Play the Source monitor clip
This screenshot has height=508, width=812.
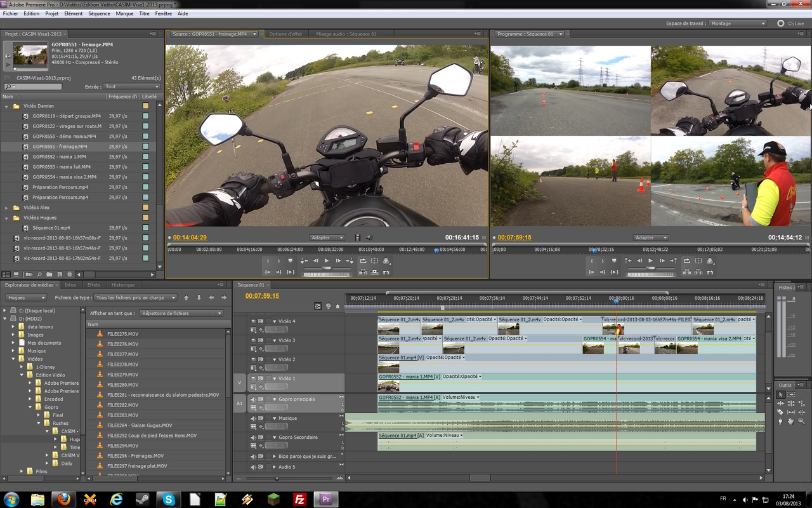[x=327, y=260]
